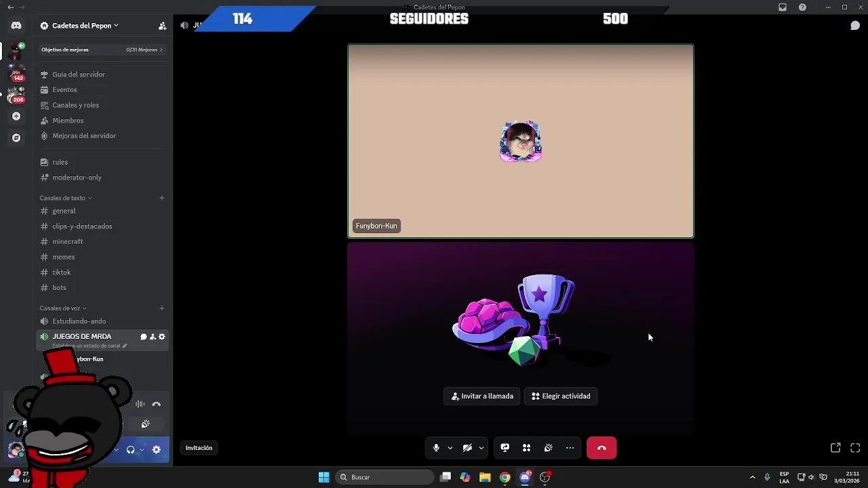The width and height of the screenshot is (868, 488).
Task: Open activities launcher in call bar
Action: (x=526, y=448)
